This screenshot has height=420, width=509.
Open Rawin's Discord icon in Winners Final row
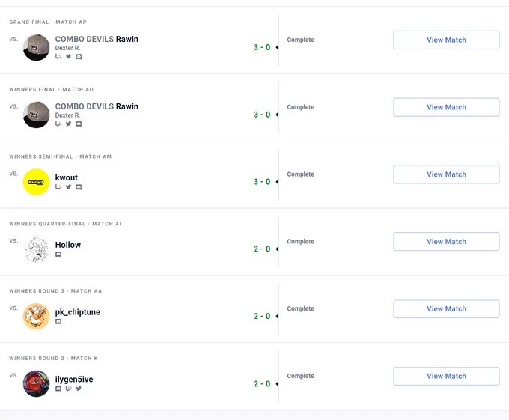[x=79, y=124]
